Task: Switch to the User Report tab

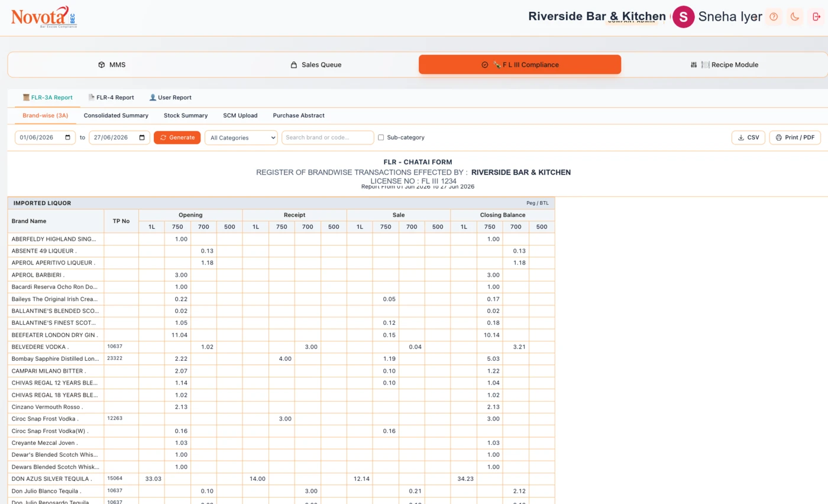Action: coord(170,98)
